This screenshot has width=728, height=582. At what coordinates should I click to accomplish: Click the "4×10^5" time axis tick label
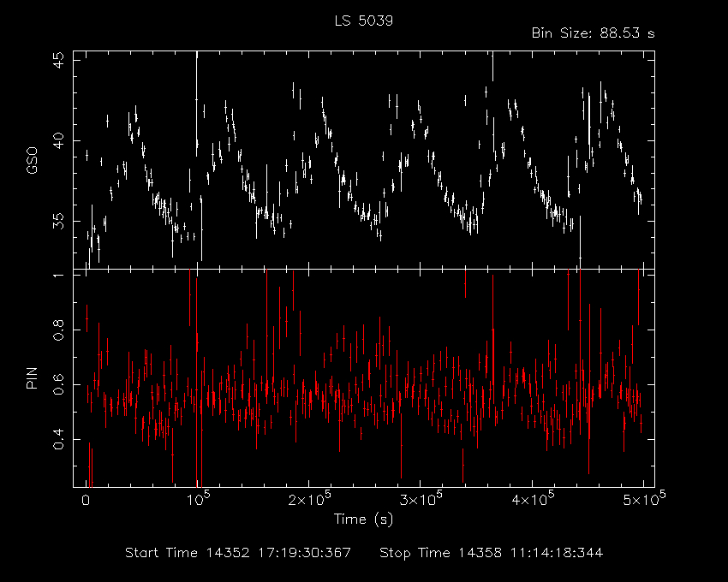pyautogui.click(x=533, y=498)
